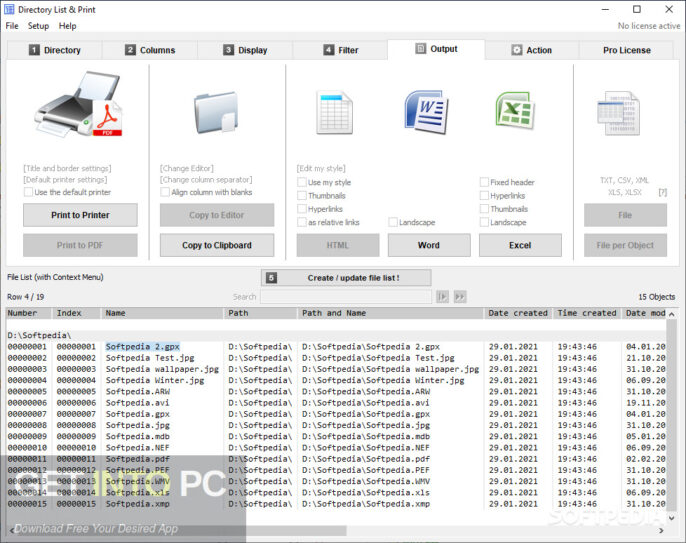Click the Print to Printer button

click(80, 215)
